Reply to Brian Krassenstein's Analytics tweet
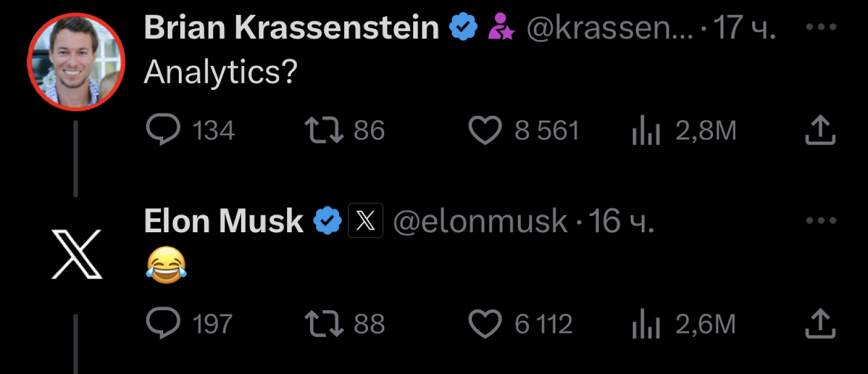This screenshot has width=868, height=374. (164, 131)
